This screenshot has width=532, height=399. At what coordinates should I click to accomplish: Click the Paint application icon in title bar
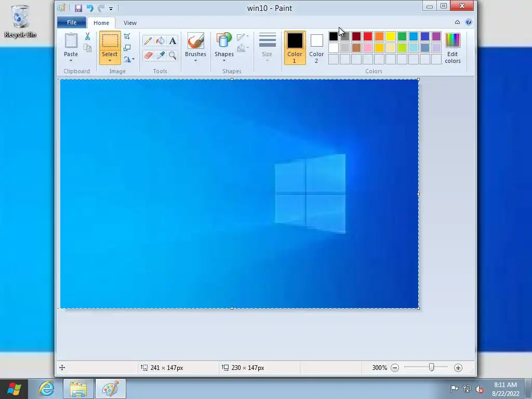61,8
